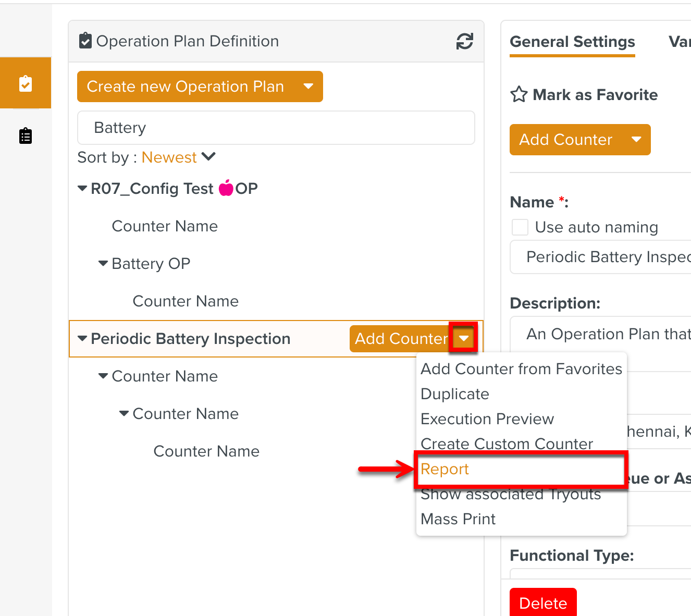Click Add Counter button in General Settings
Viewport: 691px width, 616px height.
pyautogui.click(x=565, y=140)
